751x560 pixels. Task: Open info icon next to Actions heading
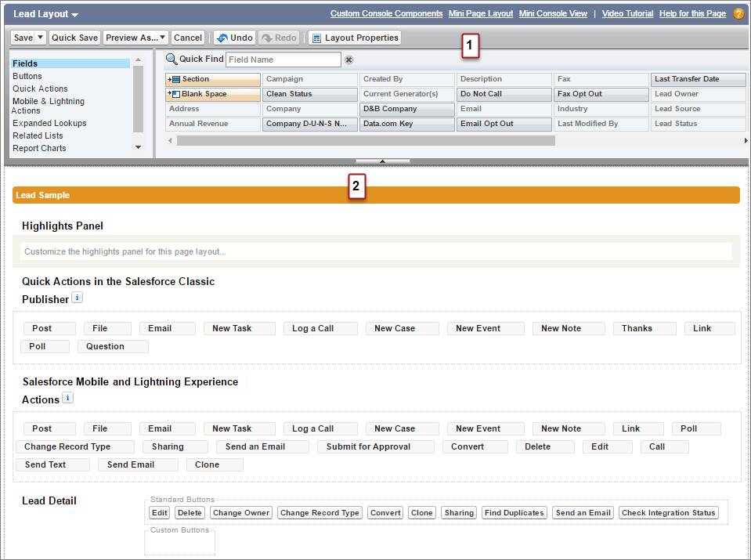tap(68, 398)
